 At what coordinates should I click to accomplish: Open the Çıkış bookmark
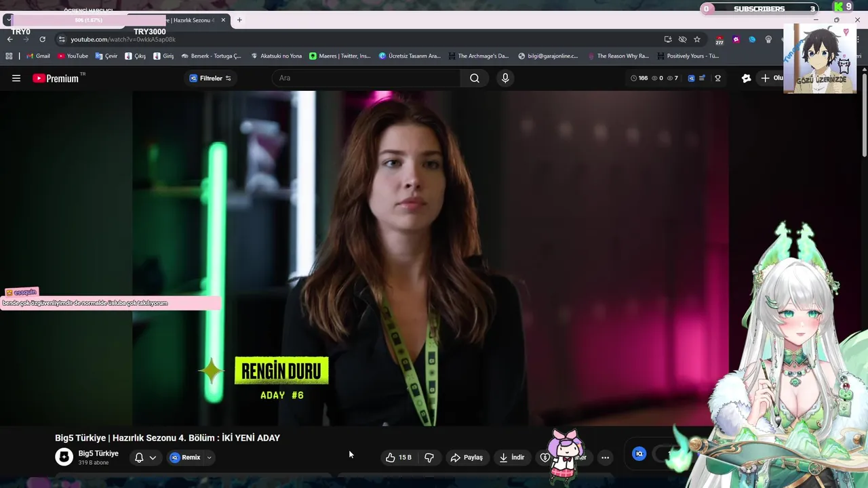coord(135,56)
